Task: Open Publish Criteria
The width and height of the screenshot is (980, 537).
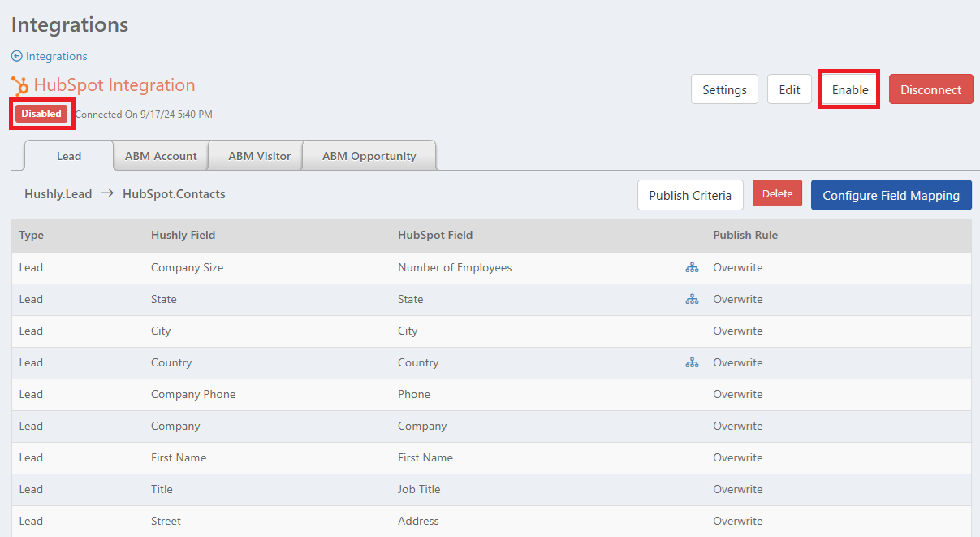Action: 690,195
